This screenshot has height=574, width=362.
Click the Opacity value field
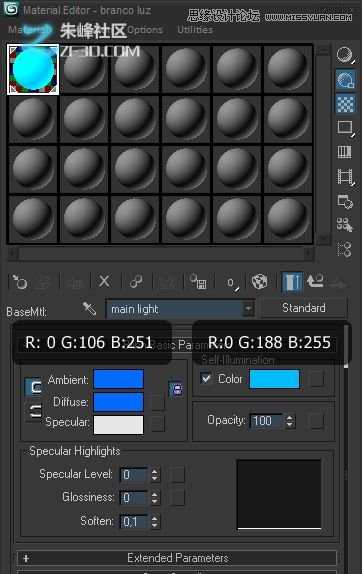(x=267, y=421)
